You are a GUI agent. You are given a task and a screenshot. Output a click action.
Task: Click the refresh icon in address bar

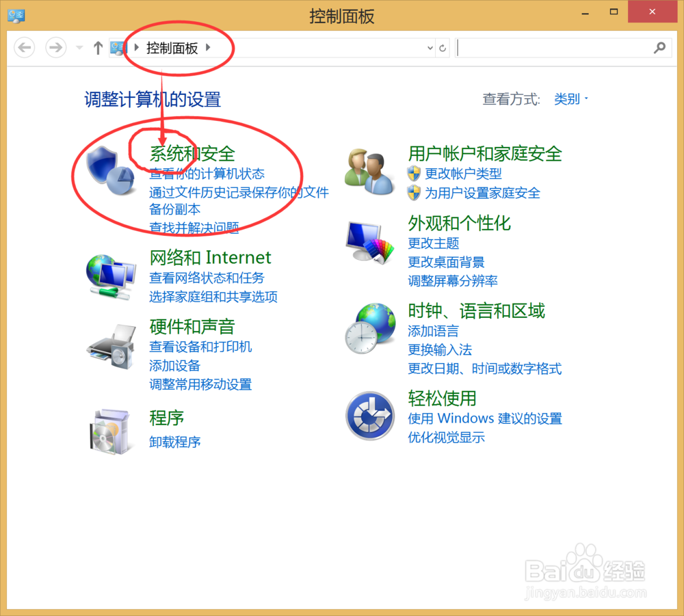pos(443,48)
